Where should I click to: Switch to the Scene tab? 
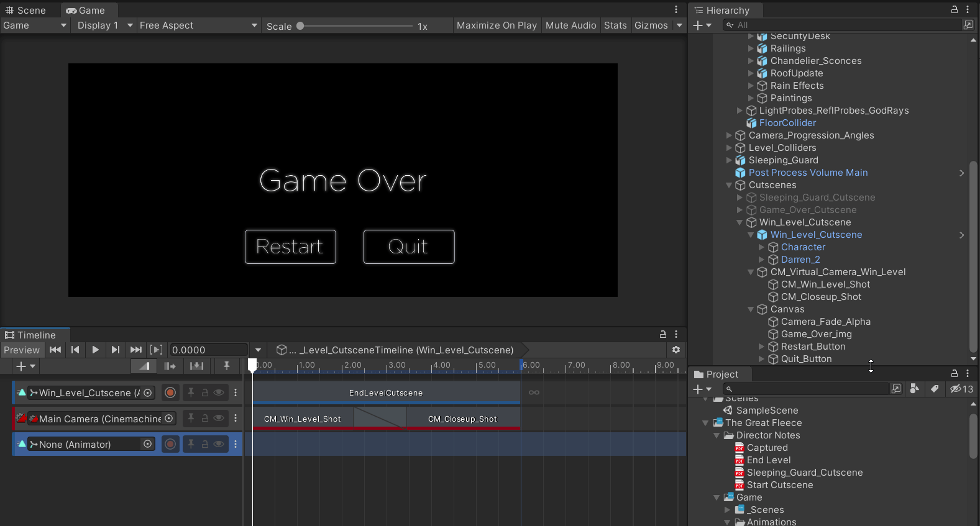pos(25,10)
